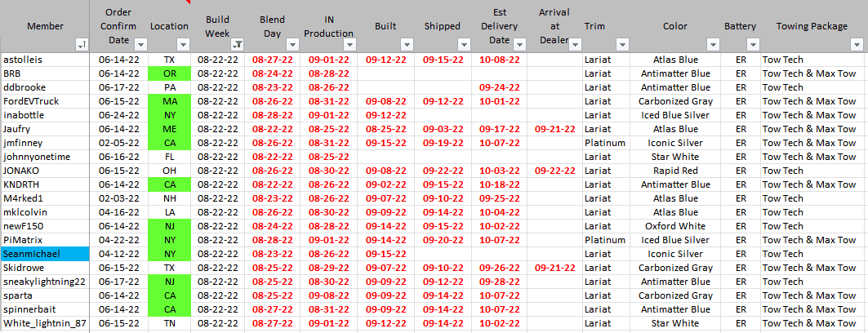
Task: Click the Arrival at Dealer filter arrow
Action: click(572, 44)
